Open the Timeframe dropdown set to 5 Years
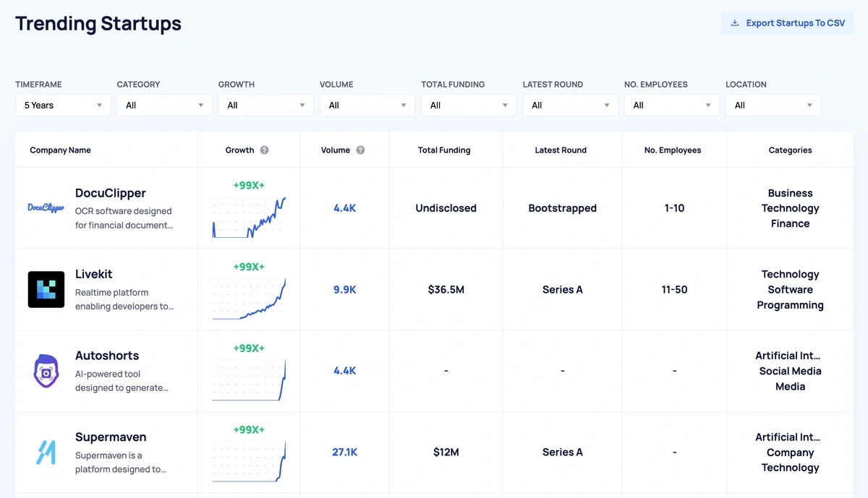The image size is (868, 498). point(63,106)
